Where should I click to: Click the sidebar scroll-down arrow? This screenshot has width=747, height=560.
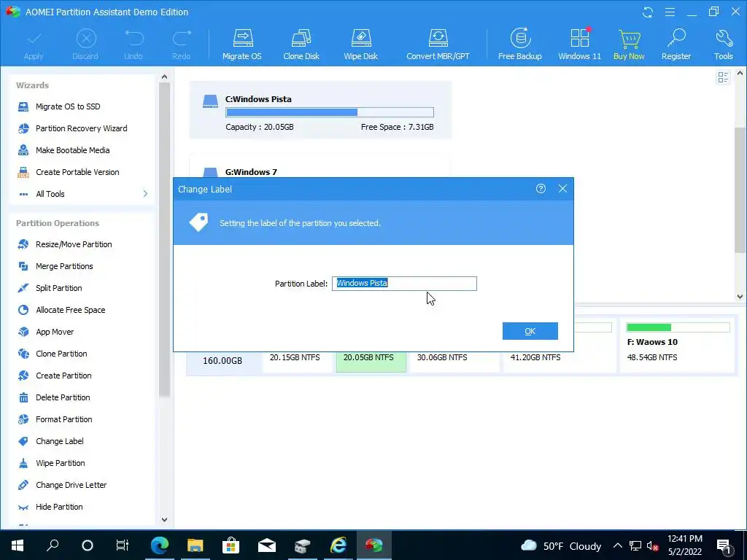coord(164,520)
